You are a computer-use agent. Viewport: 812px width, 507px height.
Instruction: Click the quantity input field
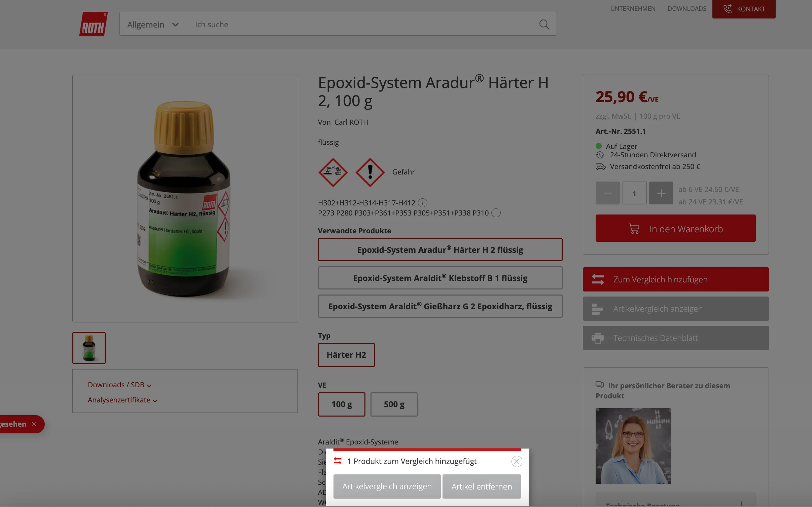pos(634,193)
